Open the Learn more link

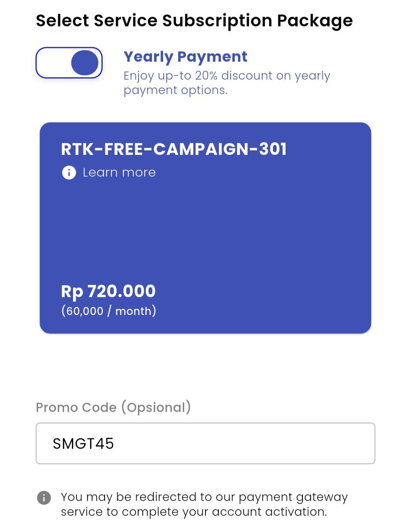click(x=119, y=173)
